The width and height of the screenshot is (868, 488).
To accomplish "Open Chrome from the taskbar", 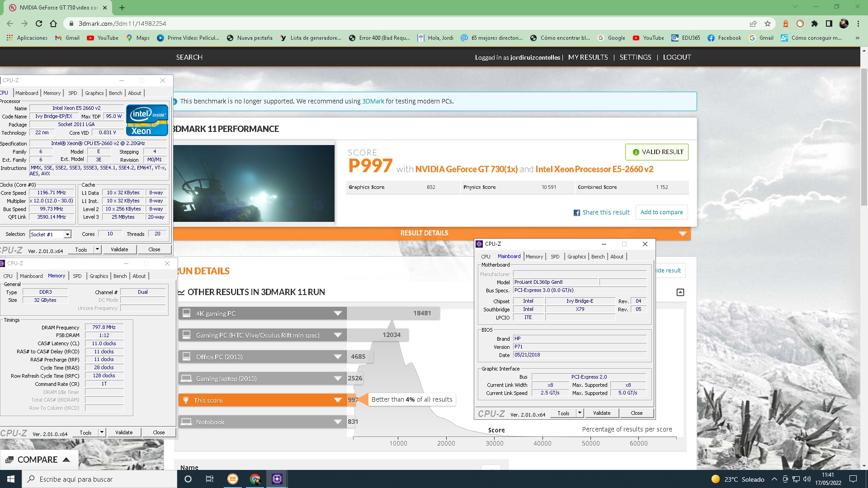I will 255,479.
